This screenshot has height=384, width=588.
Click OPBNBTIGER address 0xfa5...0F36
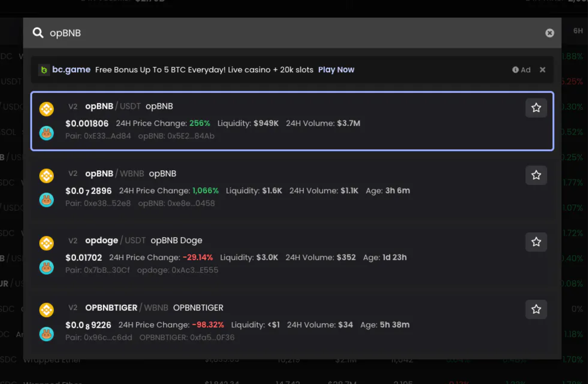coord(212,337)
